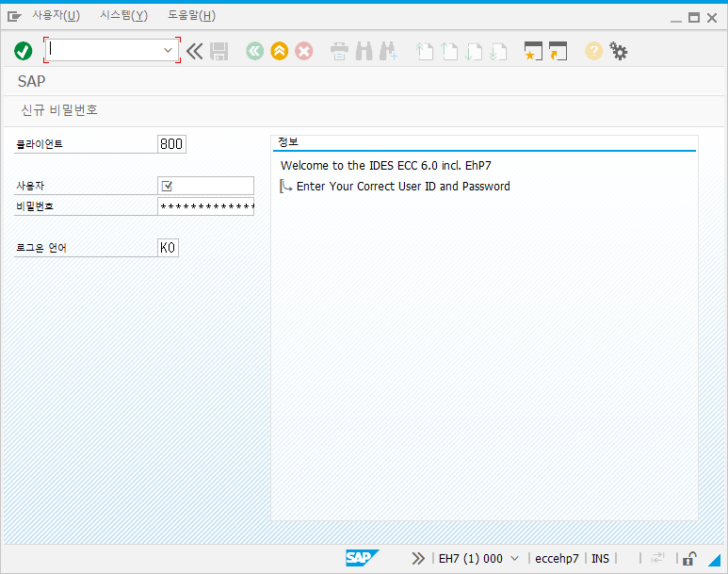This screenshot has height=574, width=728.
Task: Click the green Enter checkmark icon
Action: pos(23,51)
